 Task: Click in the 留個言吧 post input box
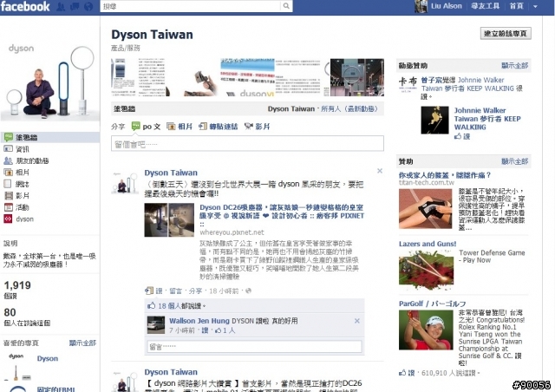point(248,144)
